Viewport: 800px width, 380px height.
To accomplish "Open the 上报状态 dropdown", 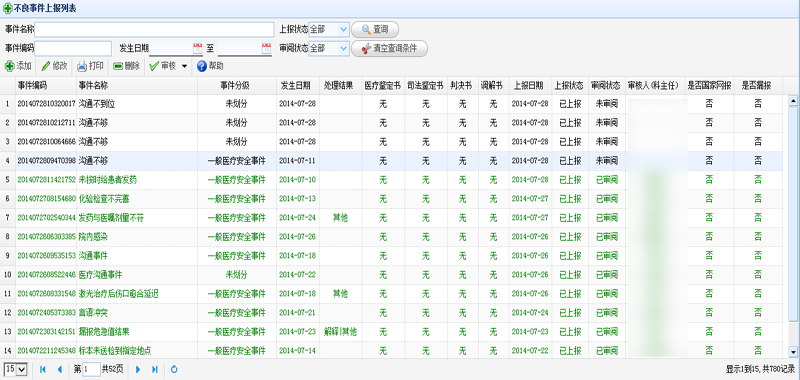I will pyautogui.click(x=343, y=30).
